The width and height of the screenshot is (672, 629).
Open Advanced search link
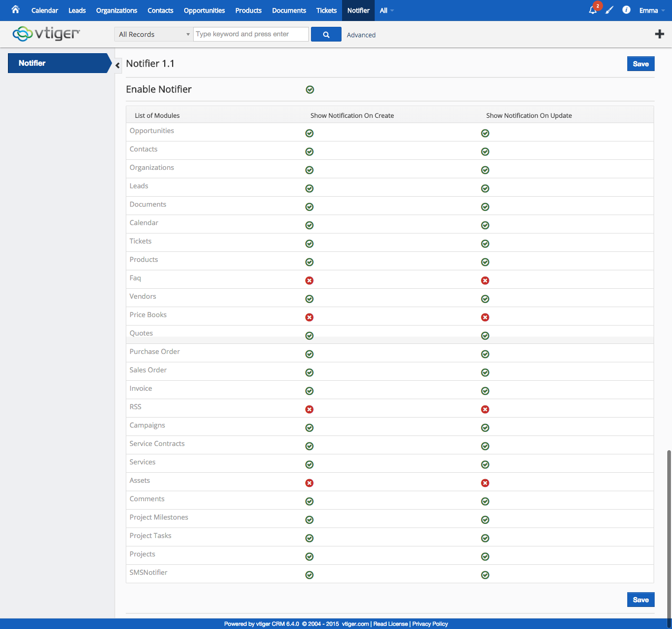(361, 35)
